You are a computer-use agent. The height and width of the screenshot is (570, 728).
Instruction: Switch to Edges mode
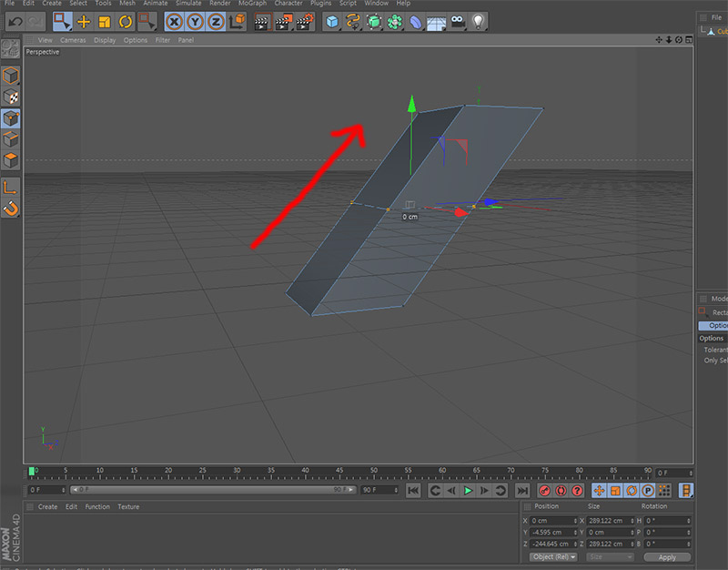coord(10,139)
